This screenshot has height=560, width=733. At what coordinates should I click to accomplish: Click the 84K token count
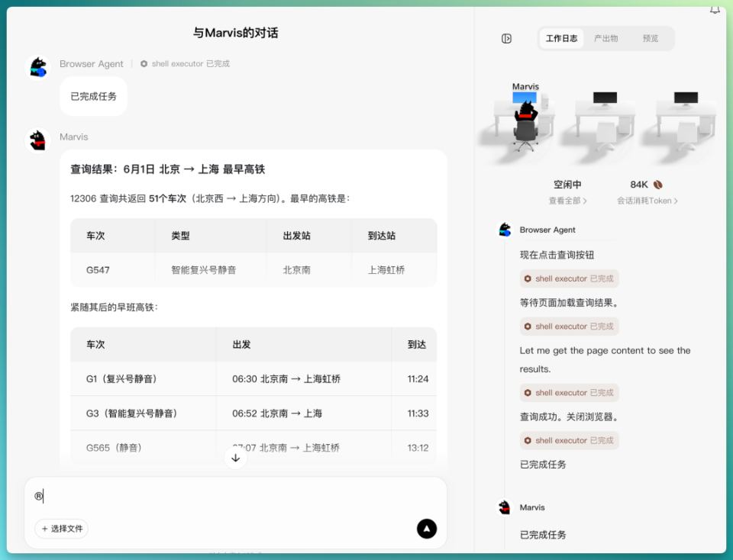(x=639, y=185)
